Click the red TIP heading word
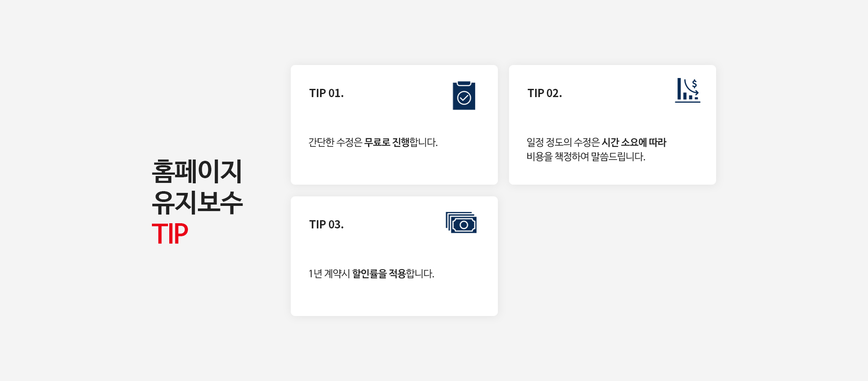 pyautogui.click(x=170, y=234)
